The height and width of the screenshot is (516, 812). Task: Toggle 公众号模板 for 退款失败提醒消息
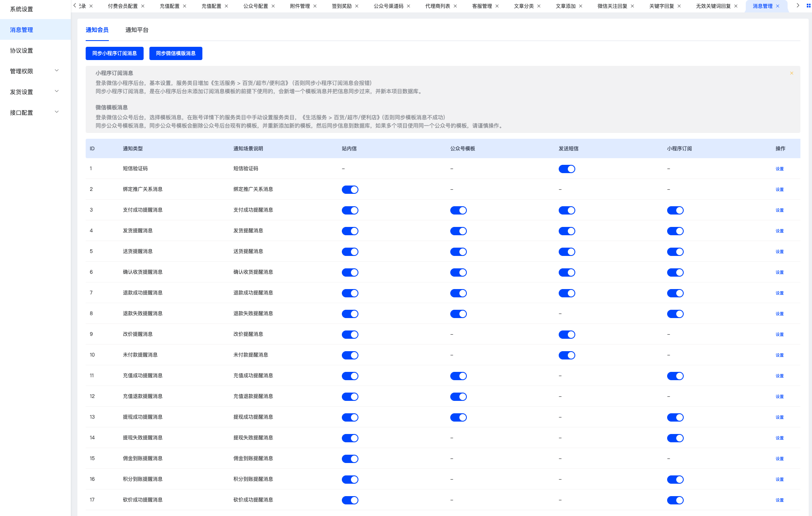459,314
